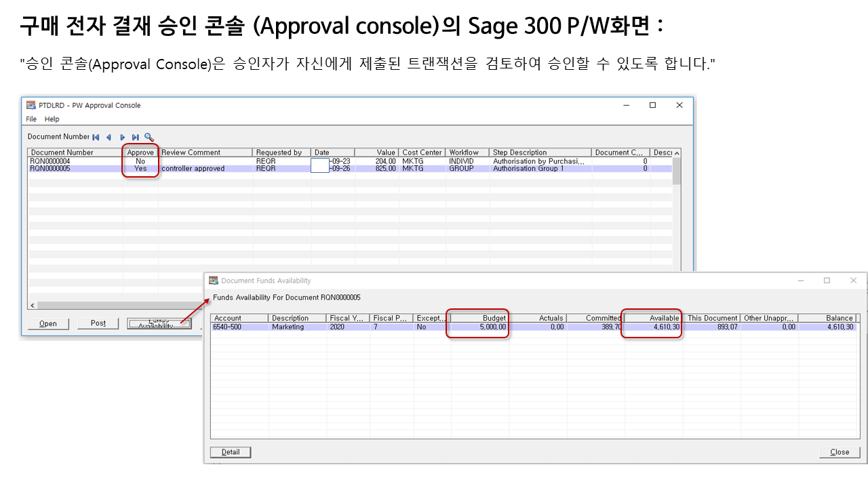This screenshot has width=868, height=488.
Task: Click 'Authorisation by Purchasi...' step cell
Action: tap(540, 161)
